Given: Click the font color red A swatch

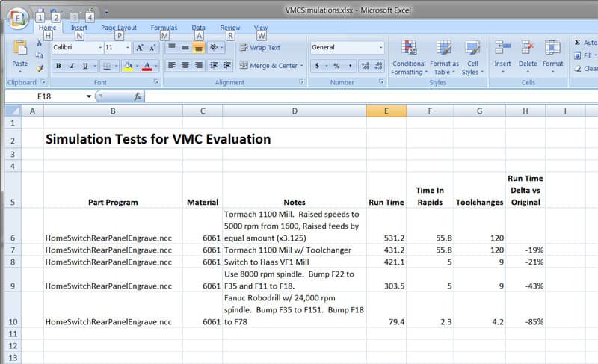Looking at the screenshot, I should point(147,66).
